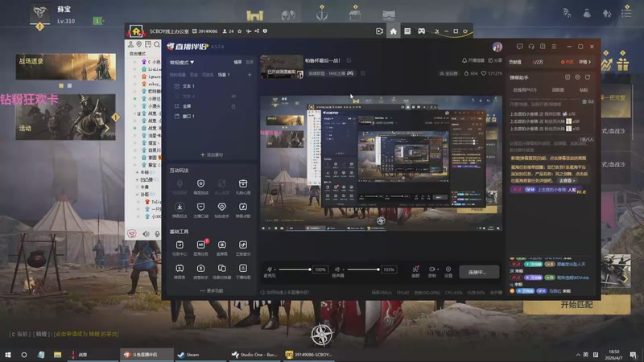This screenshot has width=644, height=362.
Task: Open message bubble icon in 直播伴侣 titlebar
Action: point(519,47)
